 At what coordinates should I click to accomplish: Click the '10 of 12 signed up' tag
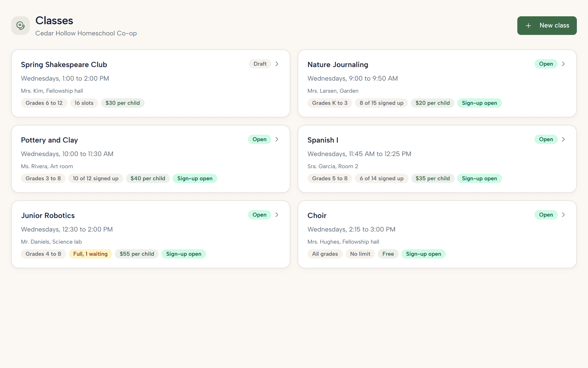point(96,178)
